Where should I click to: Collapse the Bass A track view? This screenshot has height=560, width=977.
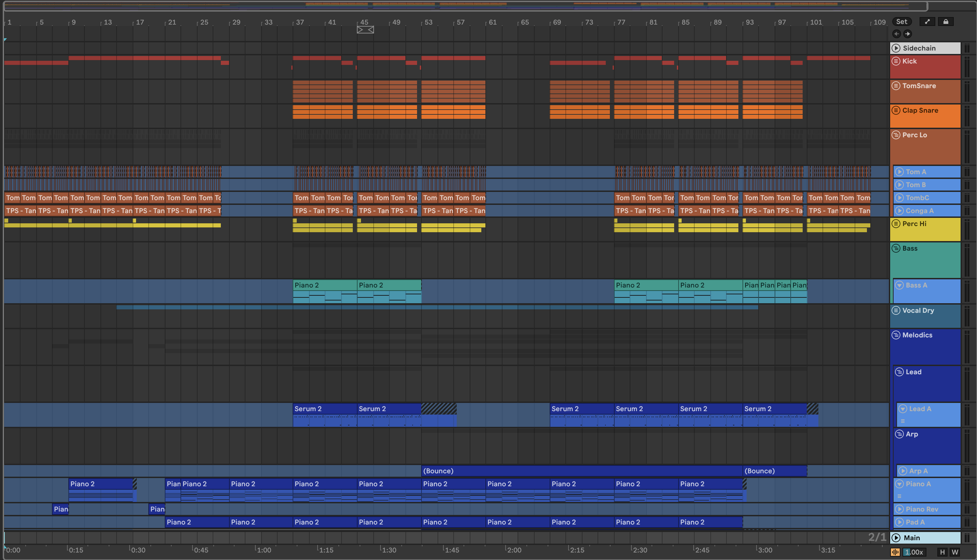coord(899,285)
